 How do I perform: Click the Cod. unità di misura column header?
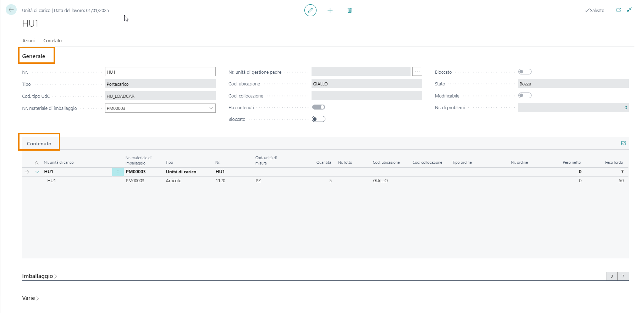(x=266, y=160)
